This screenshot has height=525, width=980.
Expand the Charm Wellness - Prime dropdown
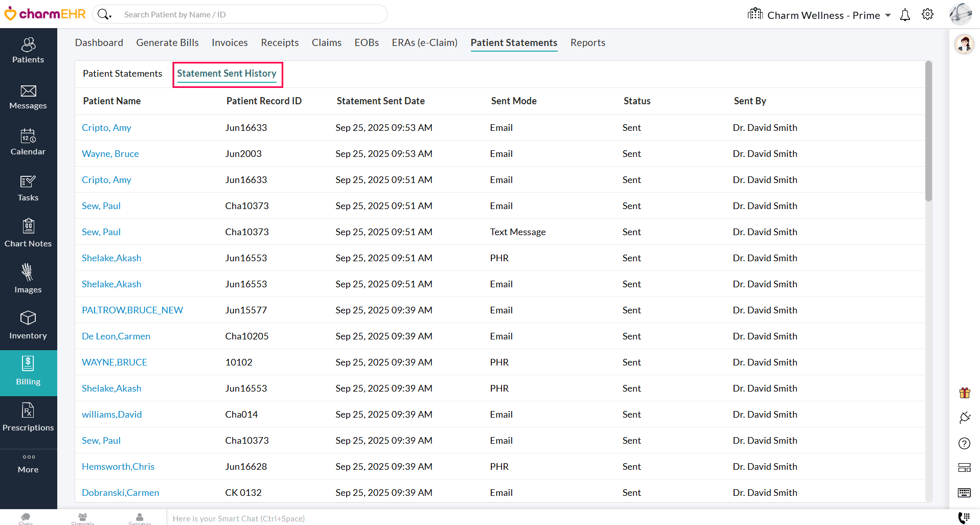pos(888,15)
